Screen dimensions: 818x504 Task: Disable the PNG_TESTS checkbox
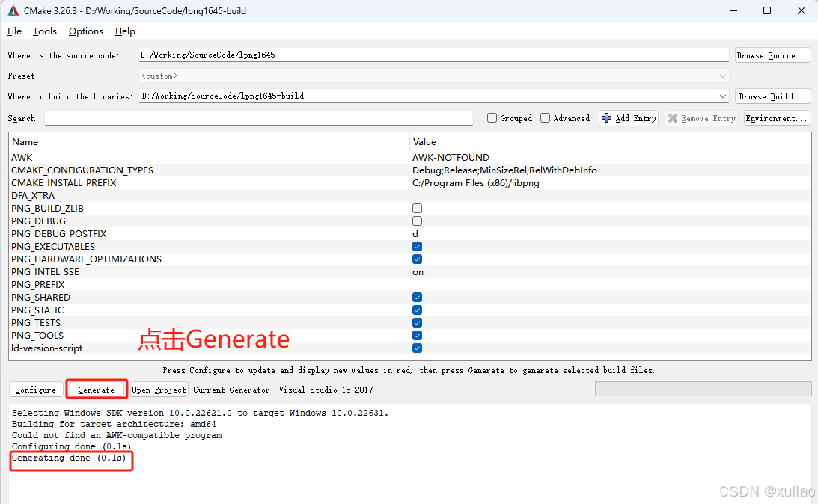coord(417,322)
